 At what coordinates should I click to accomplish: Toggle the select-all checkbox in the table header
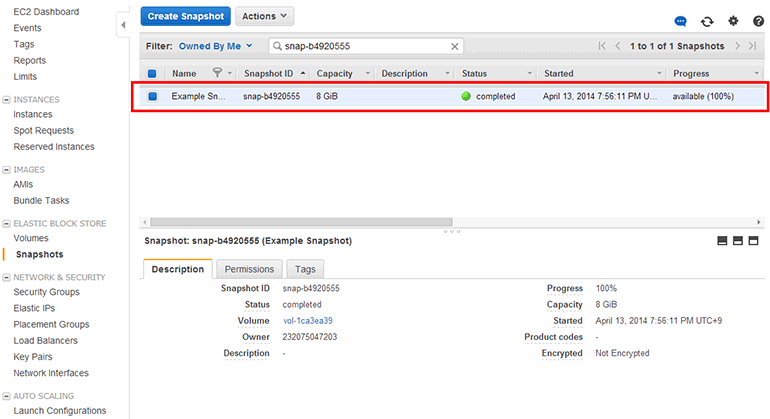click(152, 73)
